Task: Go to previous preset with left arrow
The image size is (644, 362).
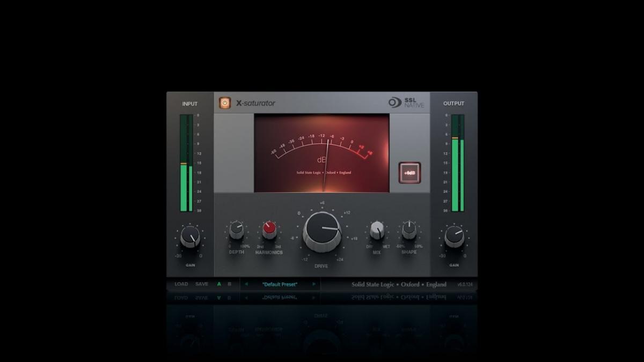Action: pyautogui.click(x=246, y=284)
